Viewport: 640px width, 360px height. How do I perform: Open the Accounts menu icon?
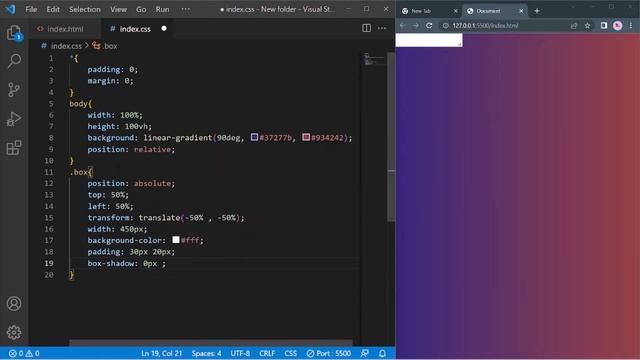pyautogui.click(x=14, y=304)
